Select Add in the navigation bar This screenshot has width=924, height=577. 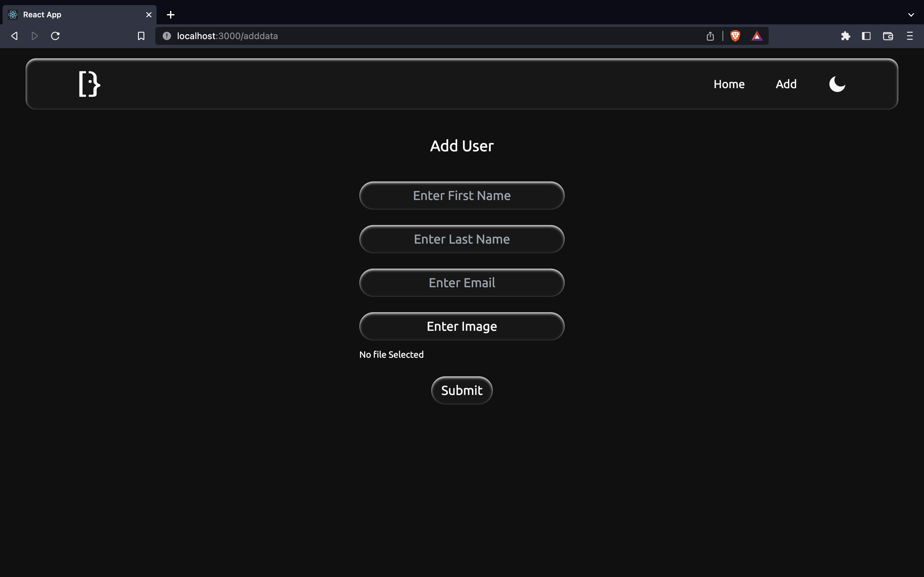(x=786, y=84)
